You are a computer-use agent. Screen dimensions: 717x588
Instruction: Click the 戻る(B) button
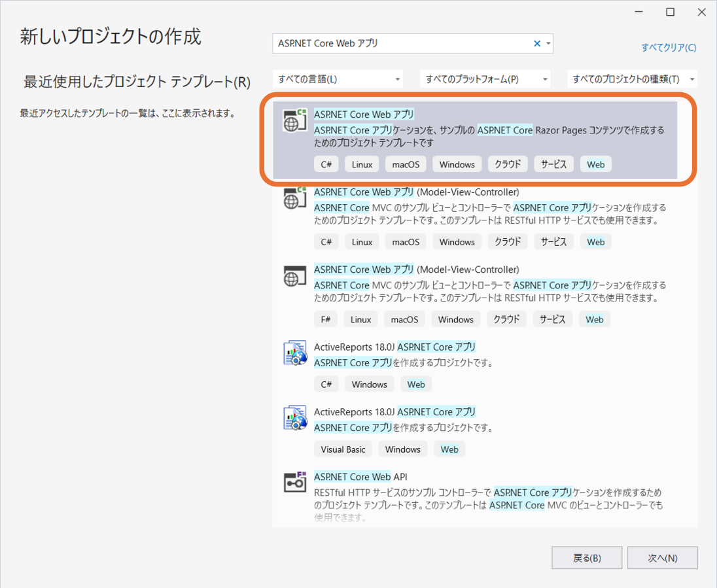coord(587,558)
